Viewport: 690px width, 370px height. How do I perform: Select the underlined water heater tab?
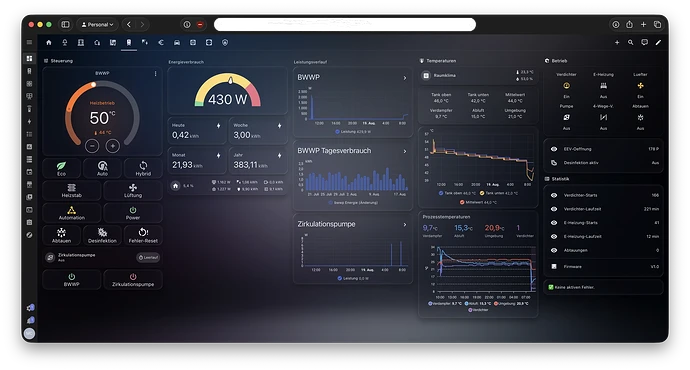[129, 43]
